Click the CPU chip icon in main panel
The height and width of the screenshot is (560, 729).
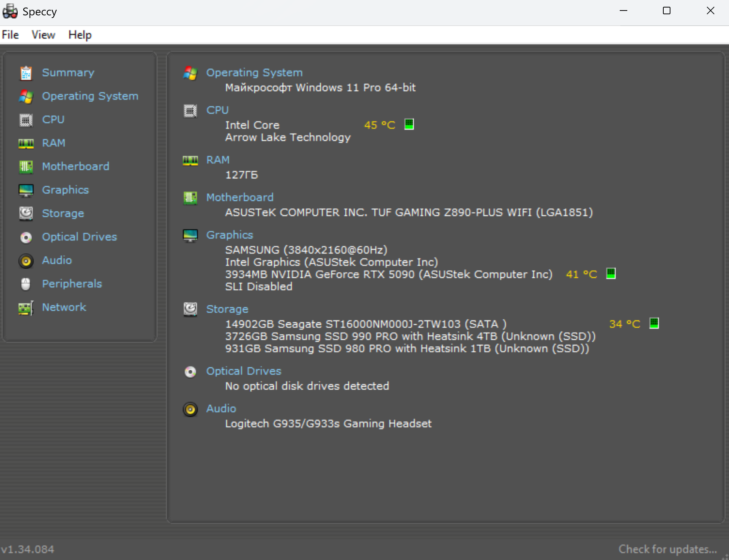(190, 111)
